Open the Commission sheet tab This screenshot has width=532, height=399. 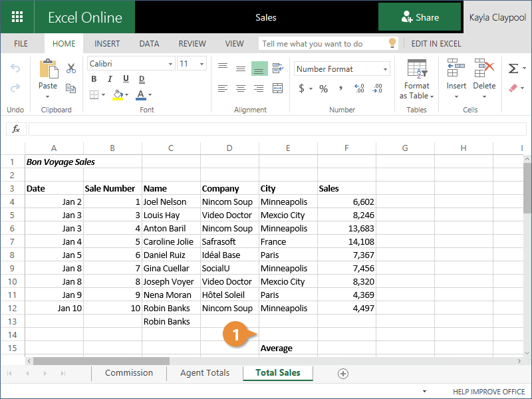pyautogui.click(x=129, y=373)
